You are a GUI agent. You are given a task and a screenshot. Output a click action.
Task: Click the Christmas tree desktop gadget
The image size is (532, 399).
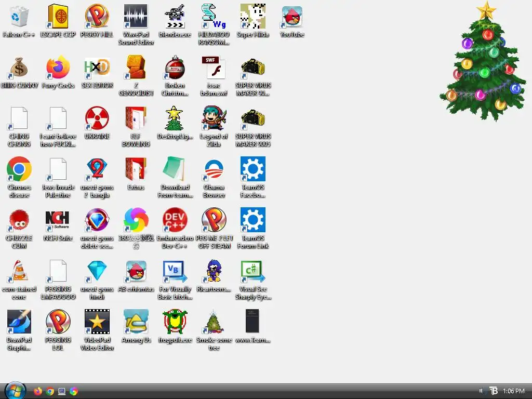click(x=484, y=61)
